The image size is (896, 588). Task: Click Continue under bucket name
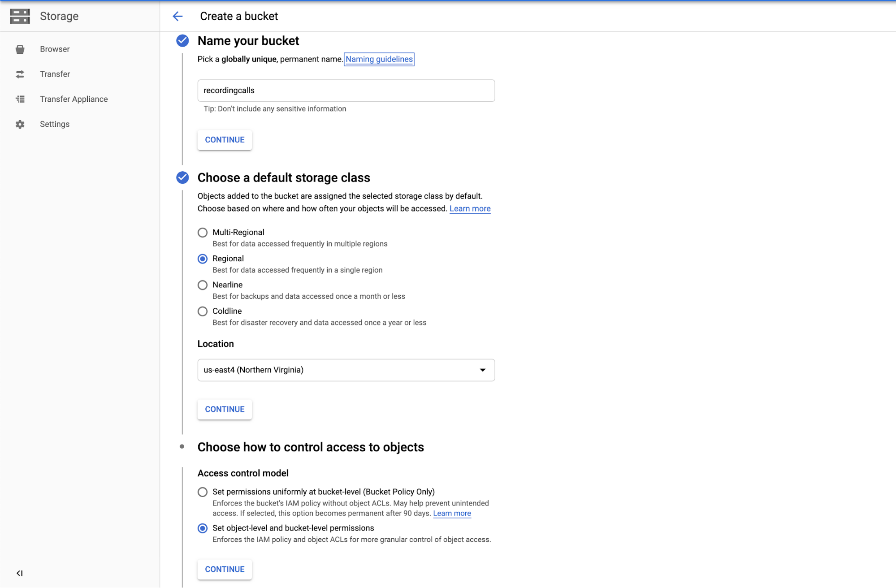[225, 140]
